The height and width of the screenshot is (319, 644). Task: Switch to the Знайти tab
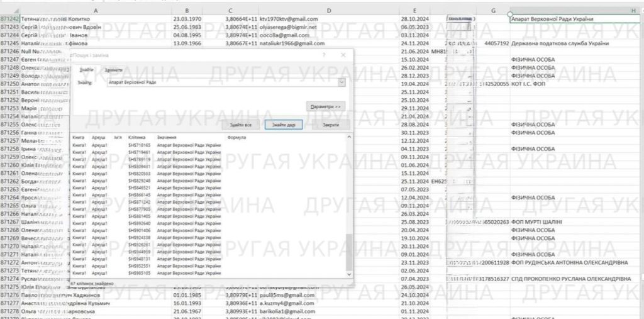[87, 70]
